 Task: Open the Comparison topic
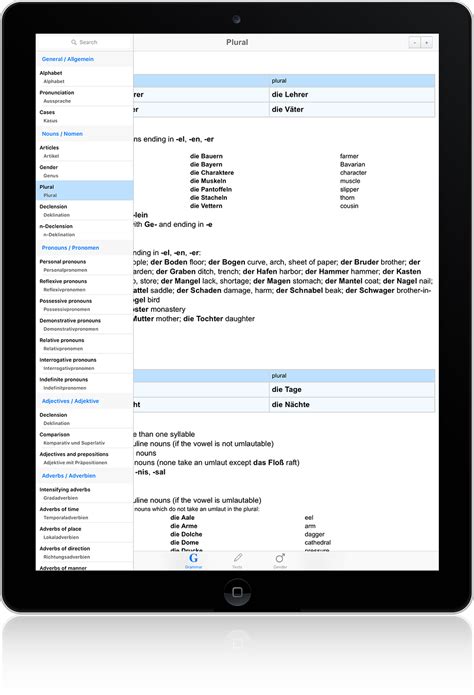point(84,438)
